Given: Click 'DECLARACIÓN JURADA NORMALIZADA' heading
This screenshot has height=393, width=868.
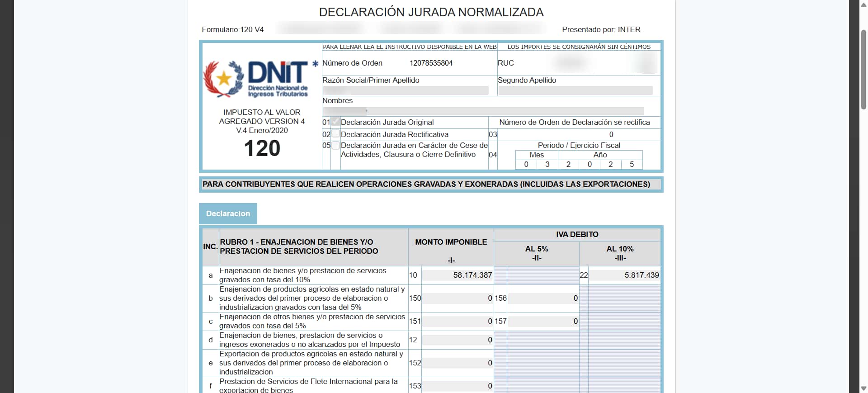Looking at the screenshot, I should 431,12.
